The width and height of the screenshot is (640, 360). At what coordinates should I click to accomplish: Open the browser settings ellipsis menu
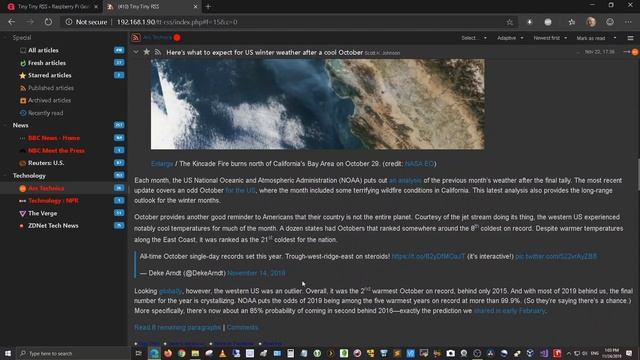tap(628, 22)
